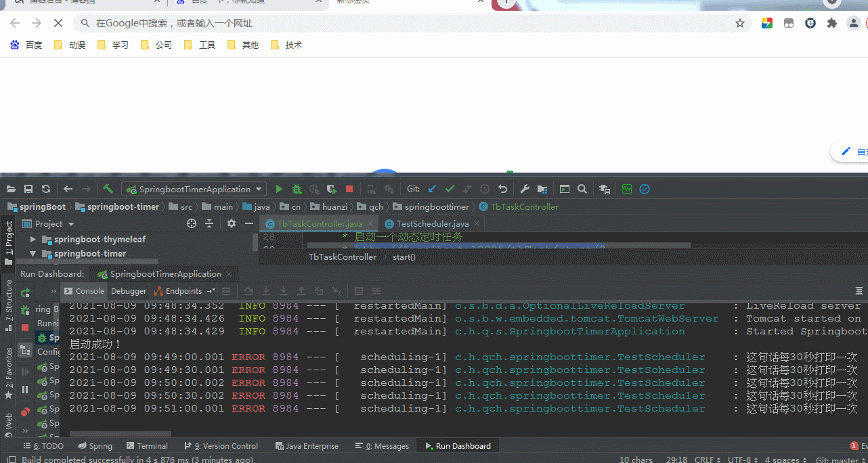Collapse all in the Project panel
Image resolution: width=868 pixels, height=463 pixels.
click(x=209, y=223)
